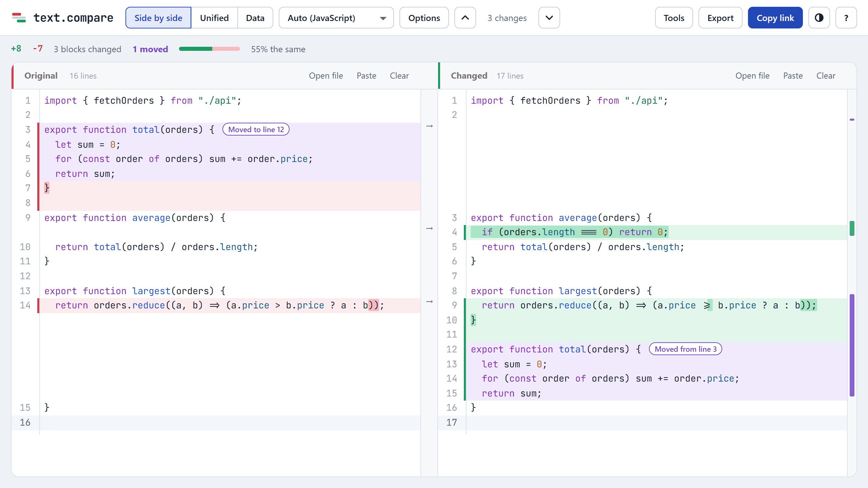Switch to Unified view

(214, 18)
